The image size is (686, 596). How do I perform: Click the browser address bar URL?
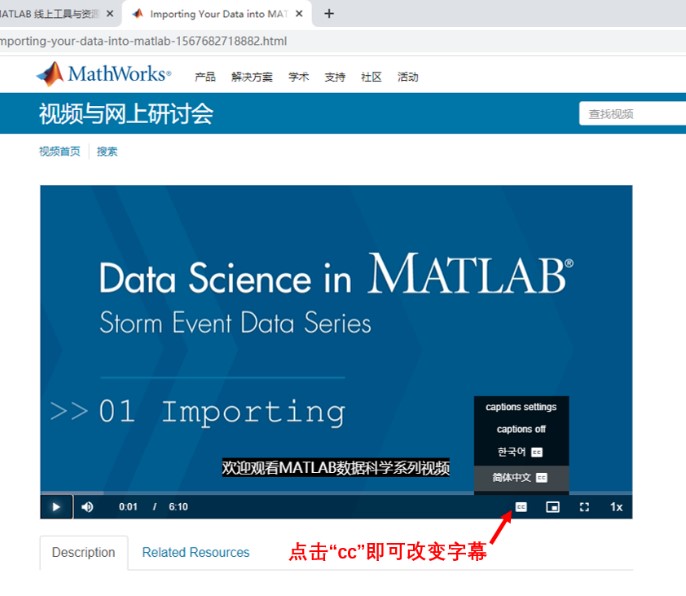click(144, 41)
